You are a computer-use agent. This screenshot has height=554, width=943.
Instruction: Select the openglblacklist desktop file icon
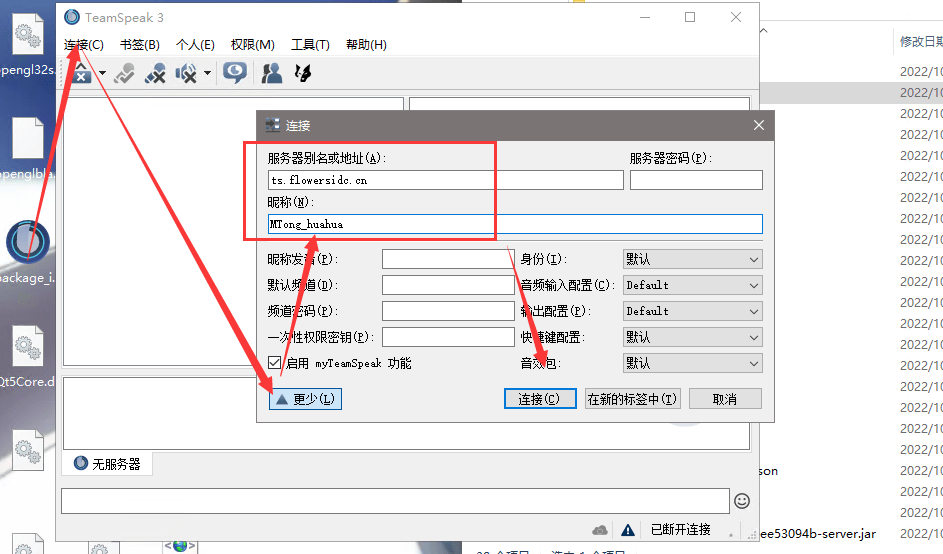[x=28, y=138]
